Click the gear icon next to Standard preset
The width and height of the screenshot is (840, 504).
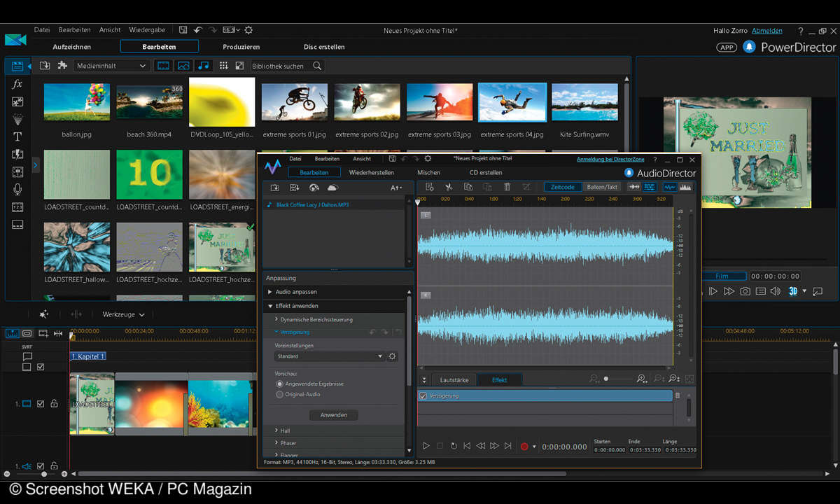[392, 356]
